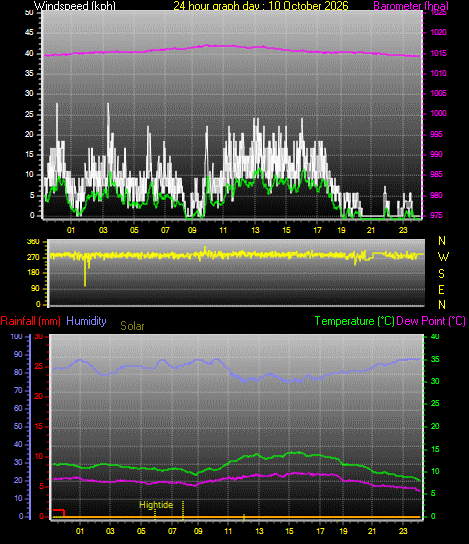Click hour label 01 under the windspeed graph
This screenshot has width=469, height=544.
[x=71, y=230]
